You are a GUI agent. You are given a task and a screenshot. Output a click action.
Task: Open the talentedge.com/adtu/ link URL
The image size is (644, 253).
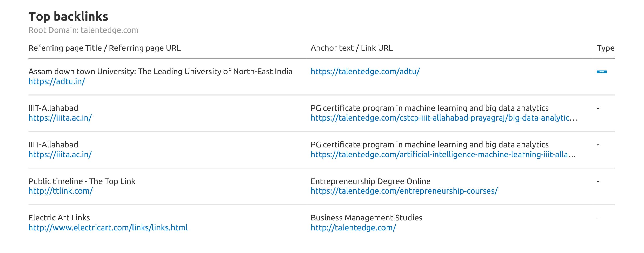[x=365, y=72]
